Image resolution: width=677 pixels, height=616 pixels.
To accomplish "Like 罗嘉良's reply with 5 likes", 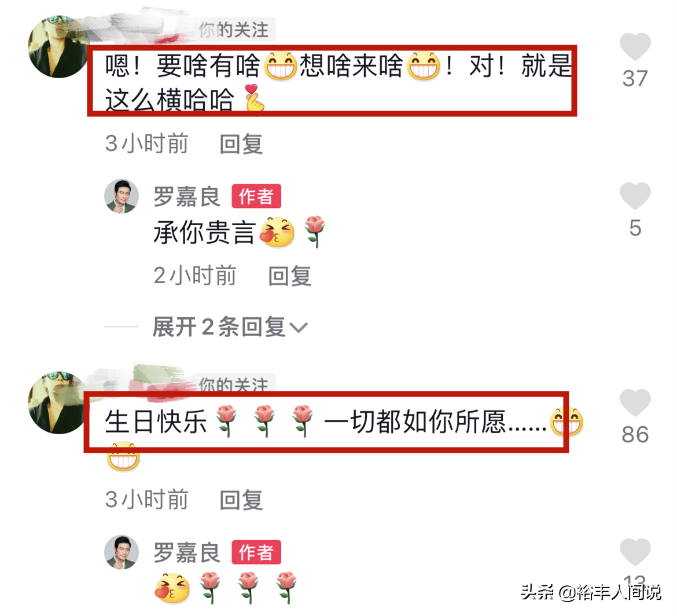I will [x=635, y=196].
